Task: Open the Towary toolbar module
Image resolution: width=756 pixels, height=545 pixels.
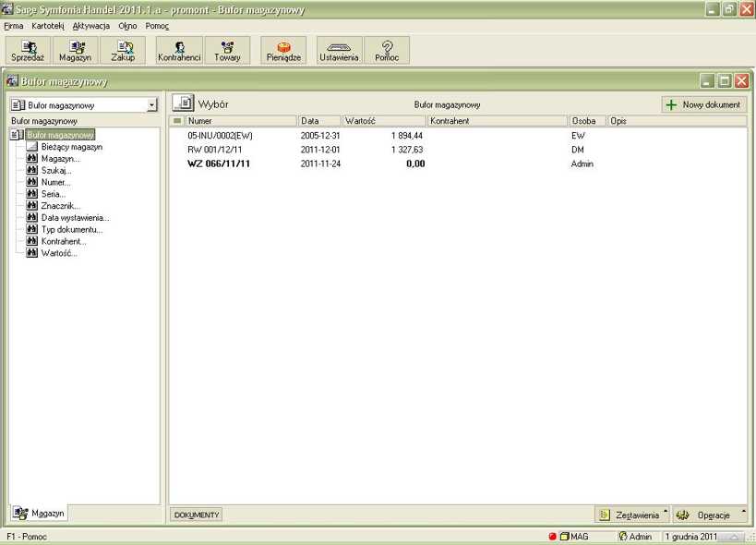Action: (x=227, y=50)
